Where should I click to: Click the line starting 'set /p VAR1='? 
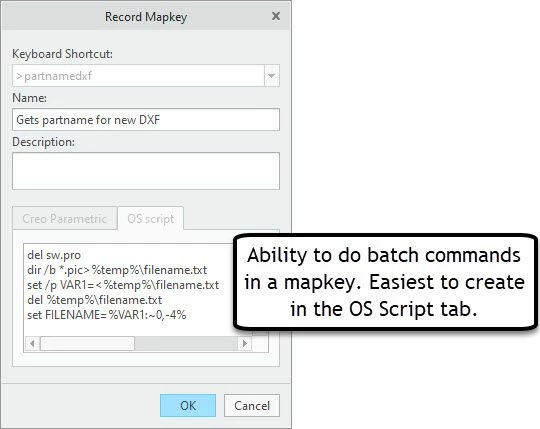pyautogui.click(x=123, y=285)
